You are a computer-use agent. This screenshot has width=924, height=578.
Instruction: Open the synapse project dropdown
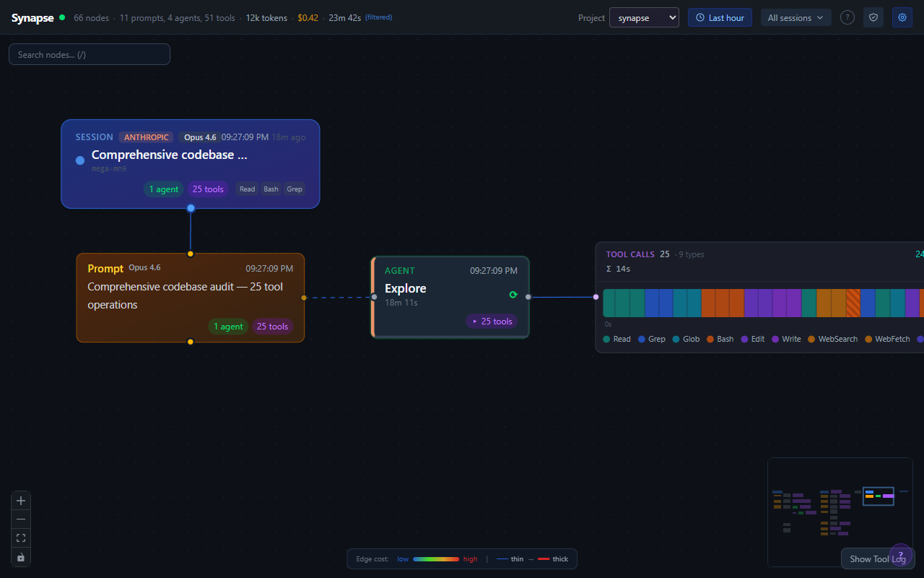click(644, 17)
